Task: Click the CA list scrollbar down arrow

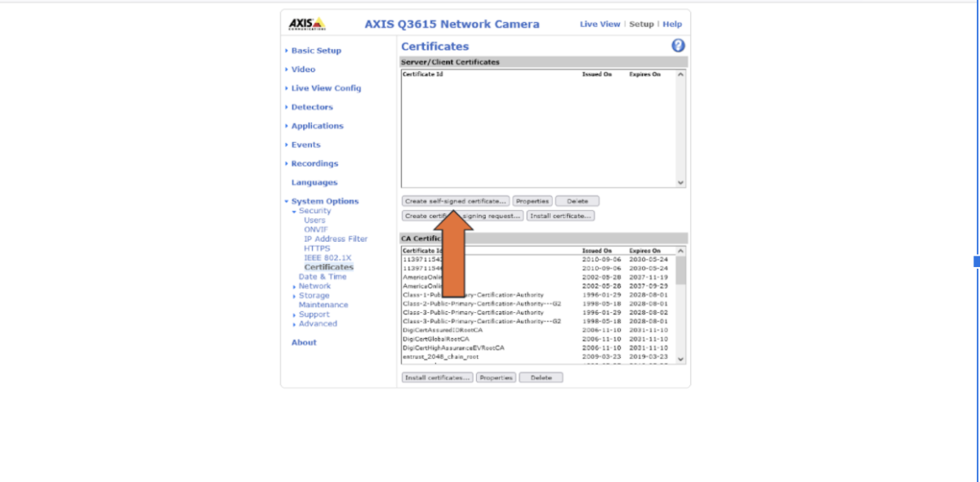Action: 680,360
